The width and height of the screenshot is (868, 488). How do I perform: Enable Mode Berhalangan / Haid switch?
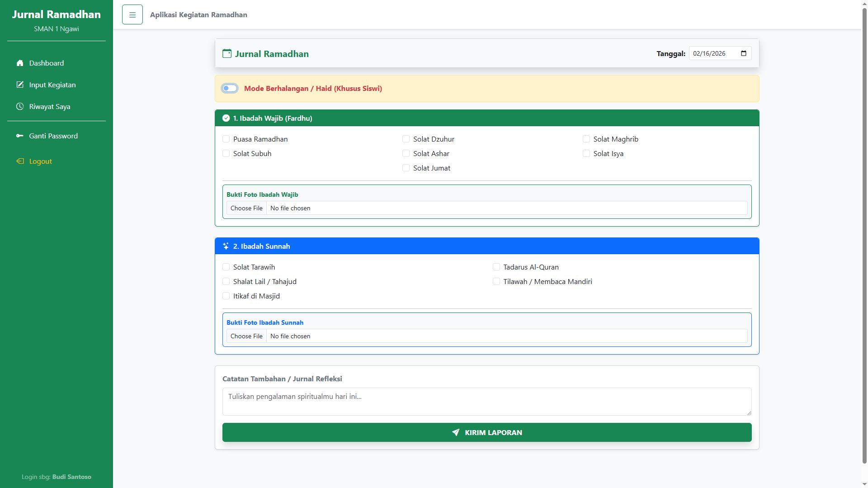tap(230, 88)
